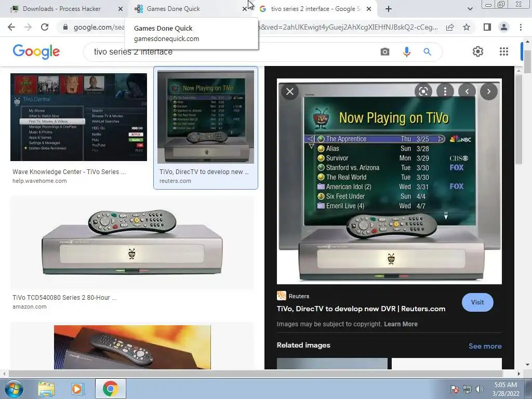Open the Chrome three-dot menu
This screenshot has height=399, width=532.
click(x=521, y=27)
